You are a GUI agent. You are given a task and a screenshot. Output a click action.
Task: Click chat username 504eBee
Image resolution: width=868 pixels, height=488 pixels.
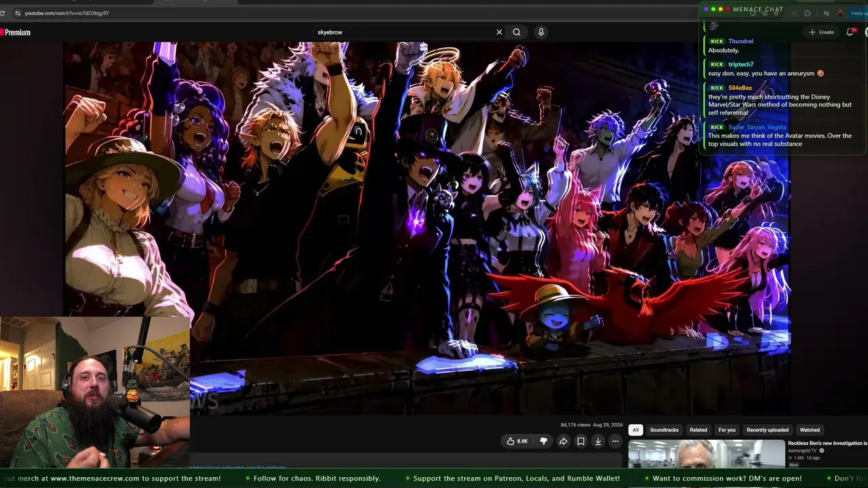coord(740,88)
